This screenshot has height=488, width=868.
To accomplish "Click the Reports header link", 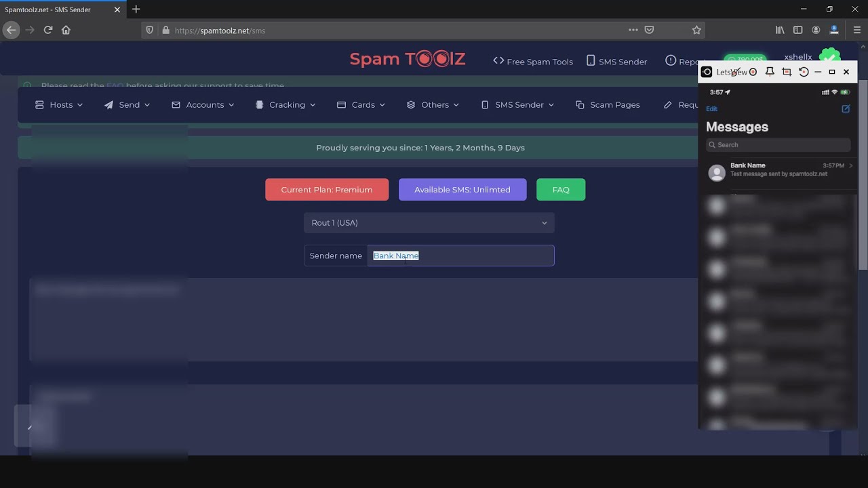I will pos(683,61).
